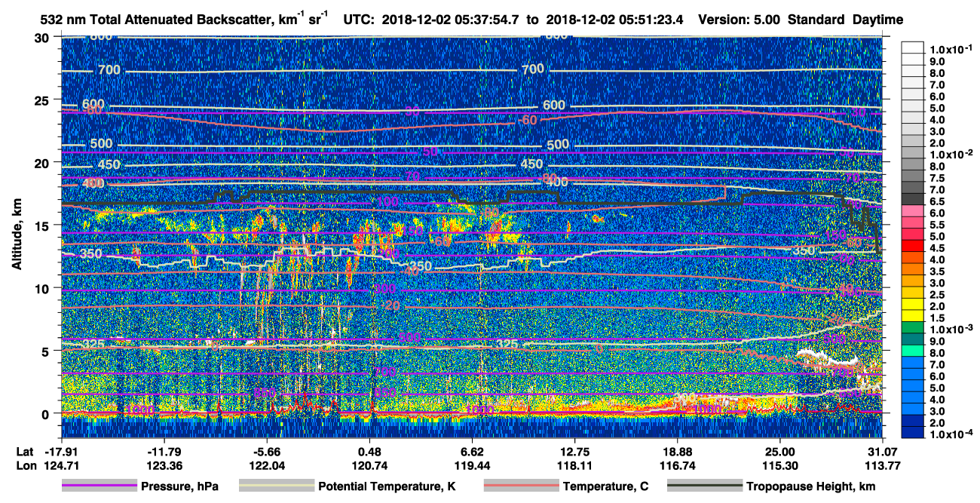Click the Tropopause Height, km legend label
The image size is (980, 503).
point(810,487)
